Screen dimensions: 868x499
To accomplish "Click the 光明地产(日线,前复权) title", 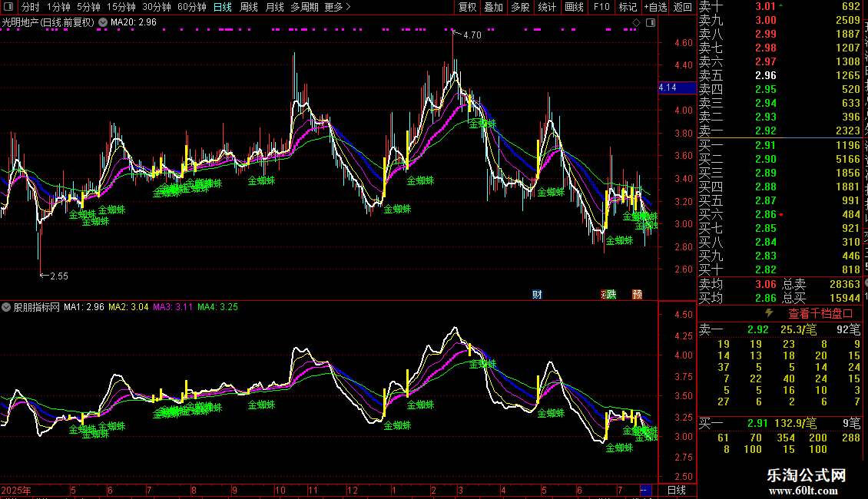I will [48, 23].
